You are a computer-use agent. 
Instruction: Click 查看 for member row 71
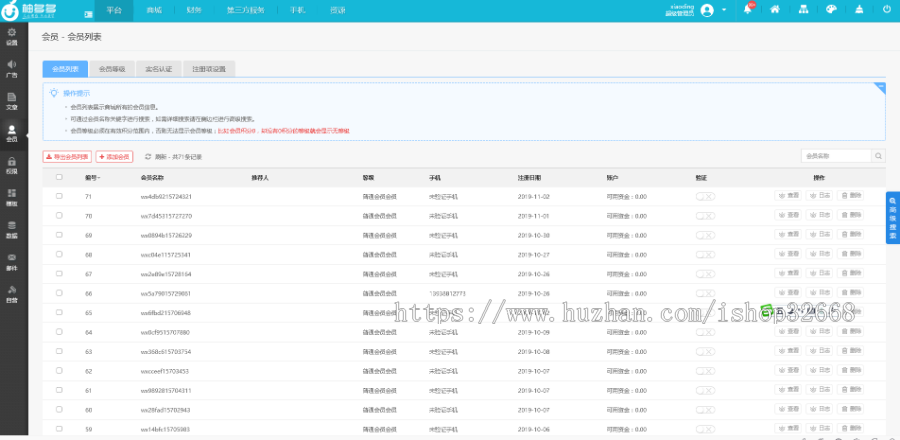pos(788,196)
